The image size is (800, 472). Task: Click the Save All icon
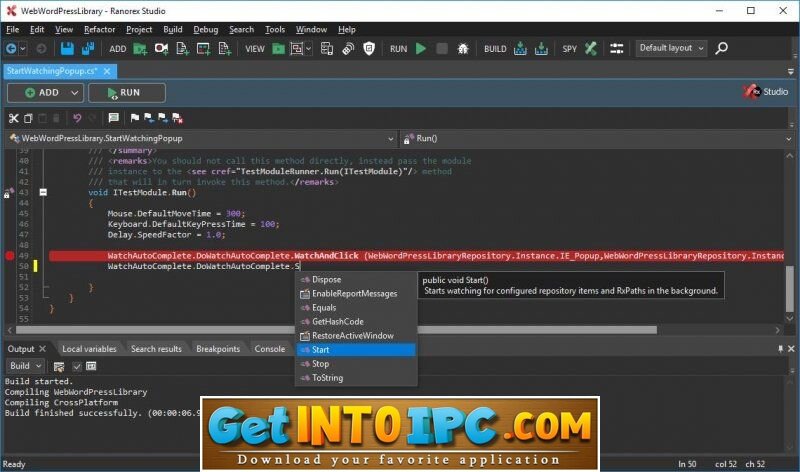click(x=88, y=48)
